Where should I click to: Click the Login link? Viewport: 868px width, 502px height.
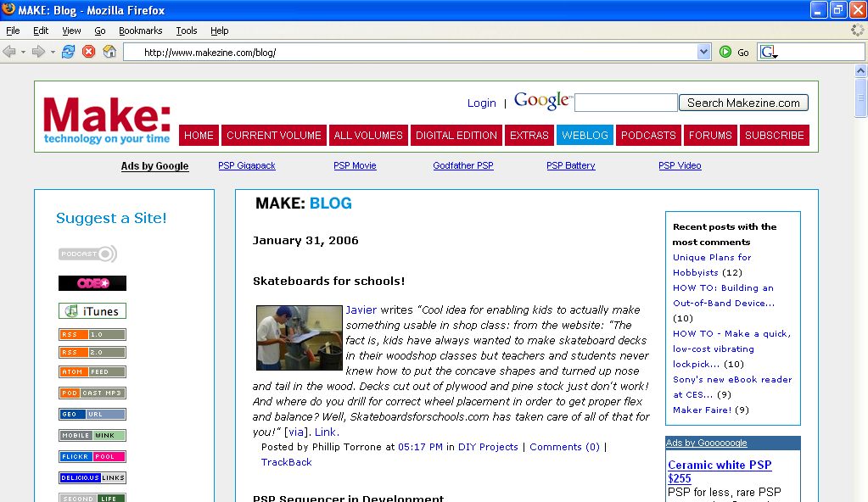tap(482, 103)
